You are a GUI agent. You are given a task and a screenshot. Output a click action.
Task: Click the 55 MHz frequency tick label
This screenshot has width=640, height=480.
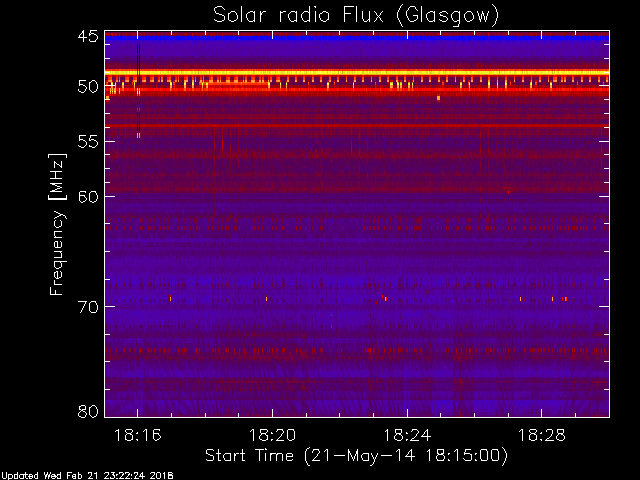(88, 142)
